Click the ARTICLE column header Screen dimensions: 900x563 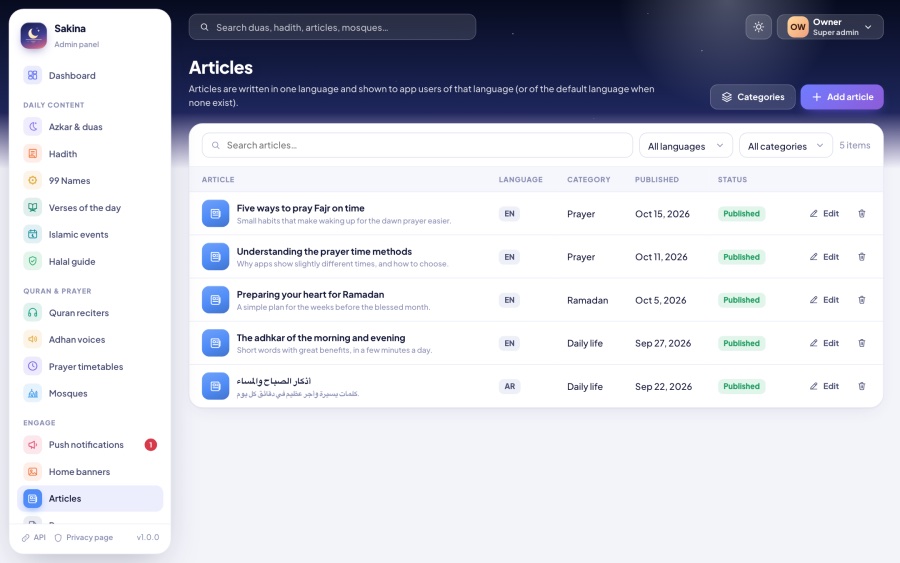pos(218,180)
